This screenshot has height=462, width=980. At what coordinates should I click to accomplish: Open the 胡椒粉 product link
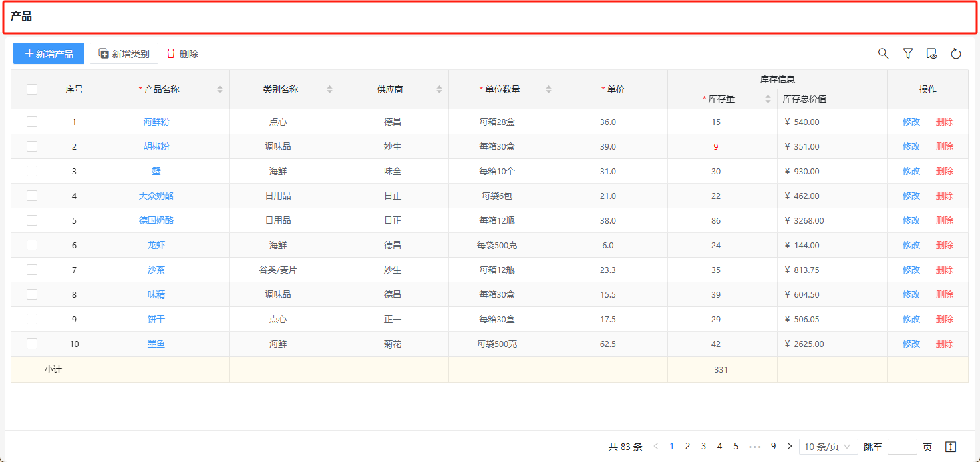pyautogui.click(x=156, y=146)
